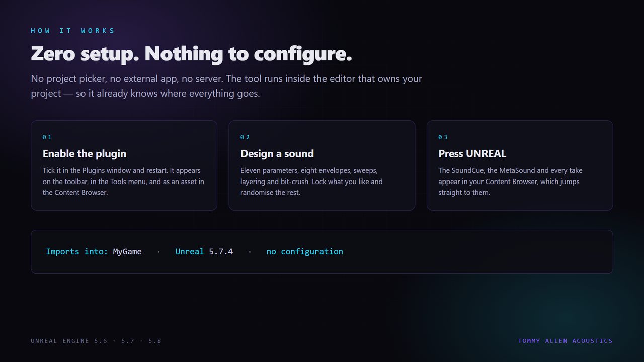This screenshot has height=362, width=644.
Task: Click the 'TOMMY ALLEN ACOUSTICS' footer text
Action: point(566,341)
